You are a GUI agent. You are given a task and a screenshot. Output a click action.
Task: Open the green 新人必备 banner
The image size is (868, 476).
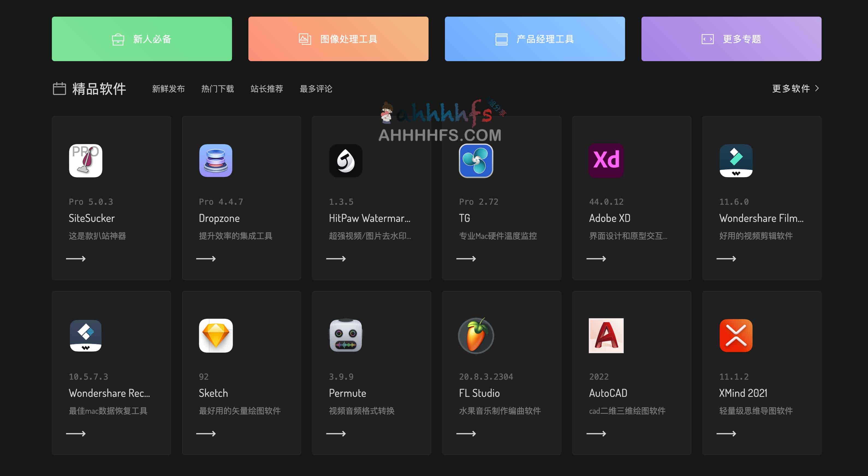coord(142,39)
